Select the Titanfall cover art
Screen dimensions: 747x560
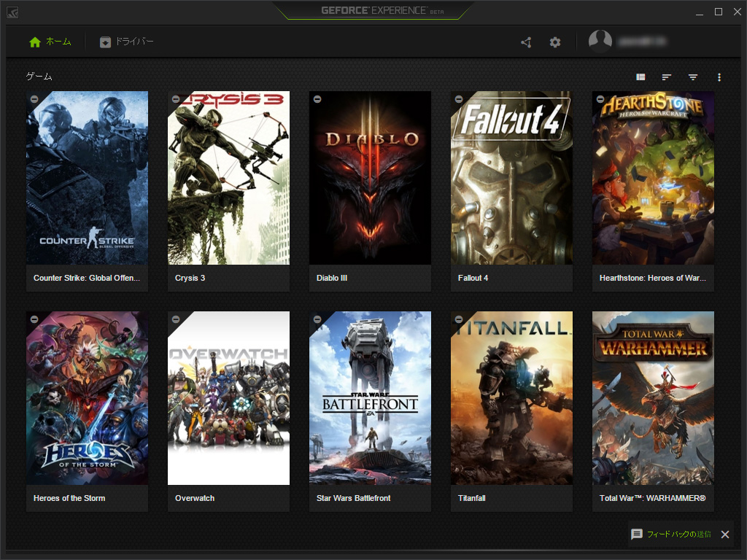click(x=511, y=398)
